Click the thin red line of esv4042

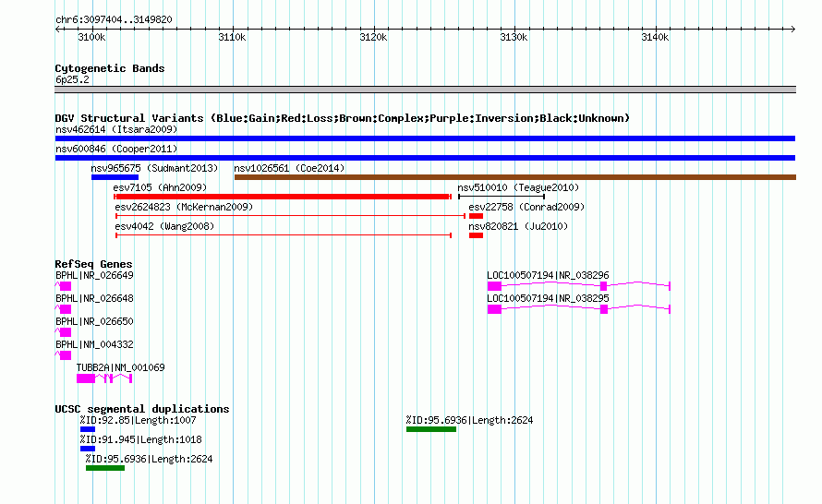tap(284, 235)
